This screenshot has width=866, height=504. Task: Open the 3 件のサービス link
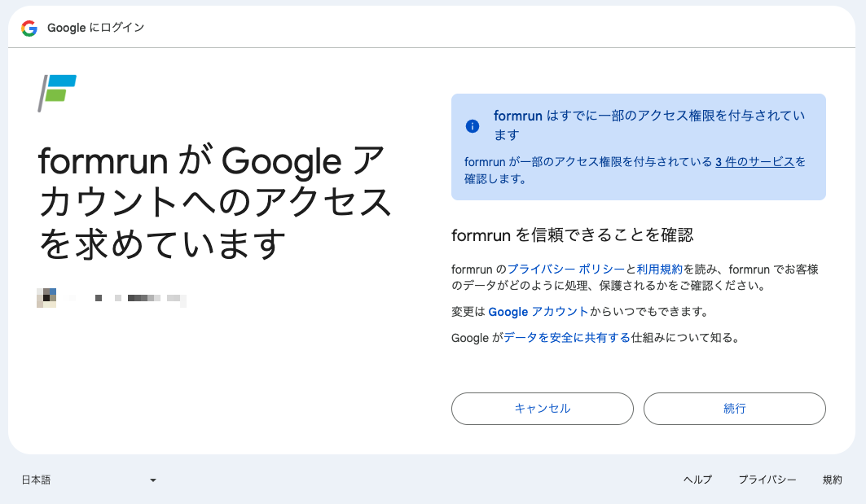coord(754,162)
